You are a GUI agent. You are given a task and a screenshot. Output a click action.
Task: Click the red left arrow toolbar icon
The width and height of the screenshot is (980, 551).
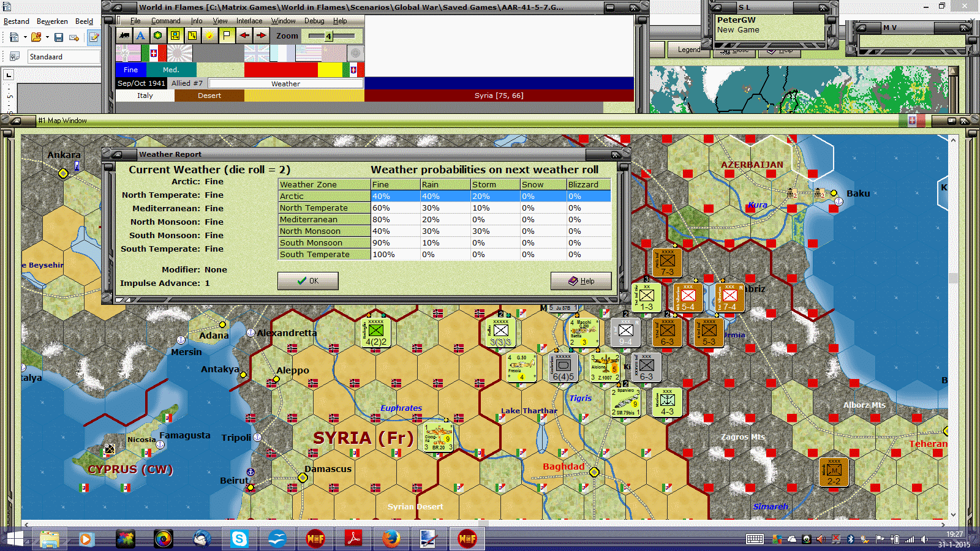point(244,36)
